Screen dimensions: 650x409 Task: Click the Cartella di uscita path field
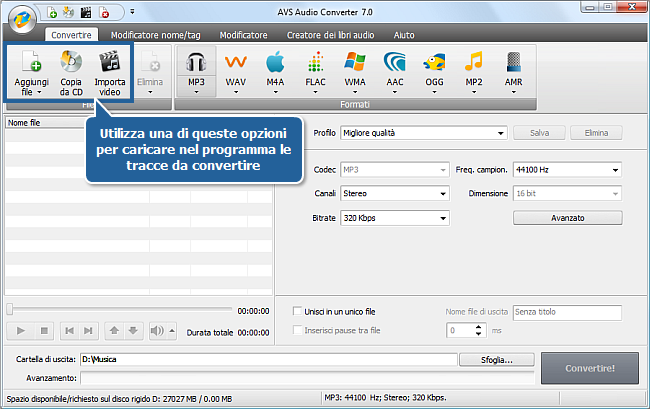pyautogui.click(x=268, y=358)
